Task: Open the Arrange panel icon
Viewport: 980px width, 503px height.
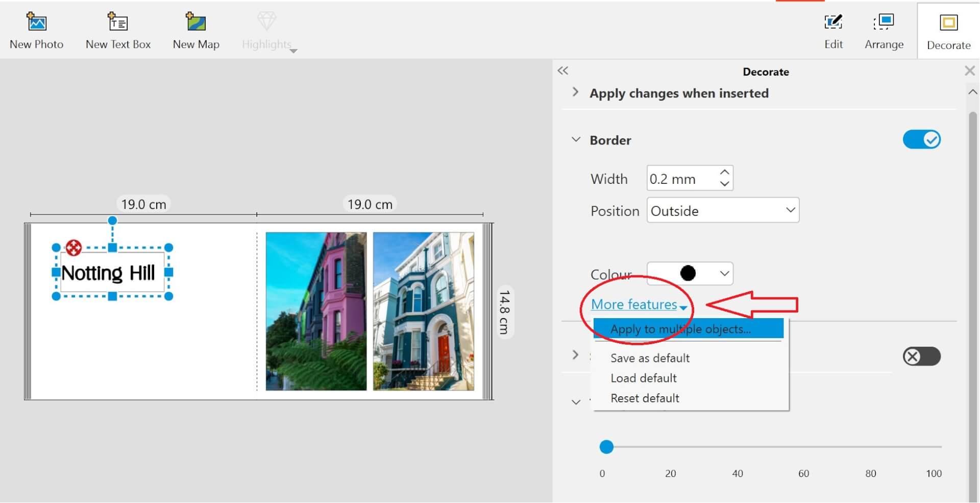Action: [884, 22]
